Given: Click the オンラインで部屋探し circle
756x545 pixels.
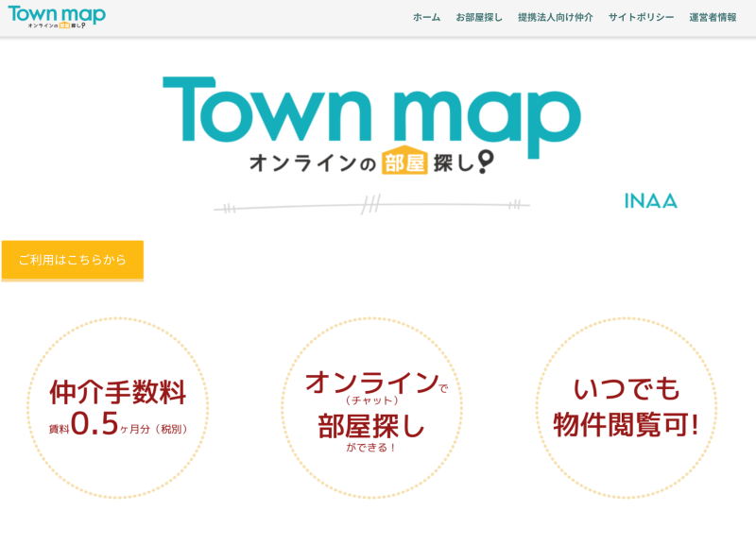Looking at the screenshot, I should (372, 408).
